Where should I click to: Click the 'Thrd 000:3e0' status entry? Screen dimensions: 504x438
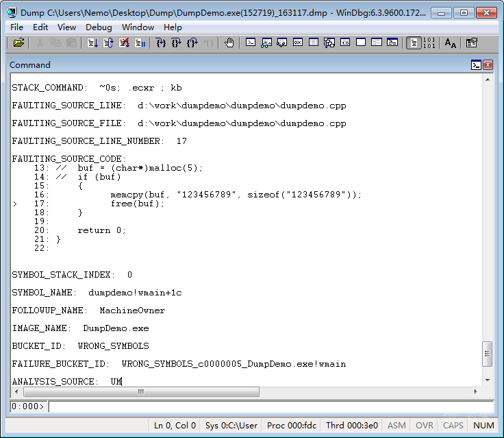352,426
